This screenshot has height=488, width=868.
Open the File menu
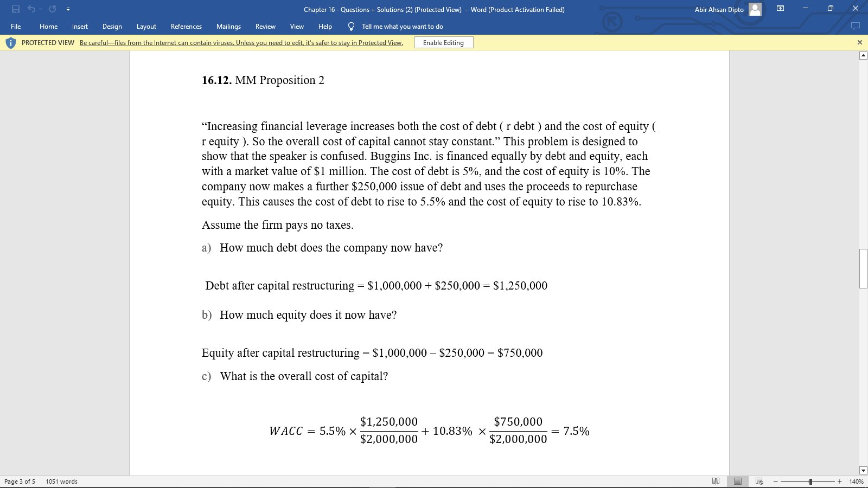click(16, 26)
